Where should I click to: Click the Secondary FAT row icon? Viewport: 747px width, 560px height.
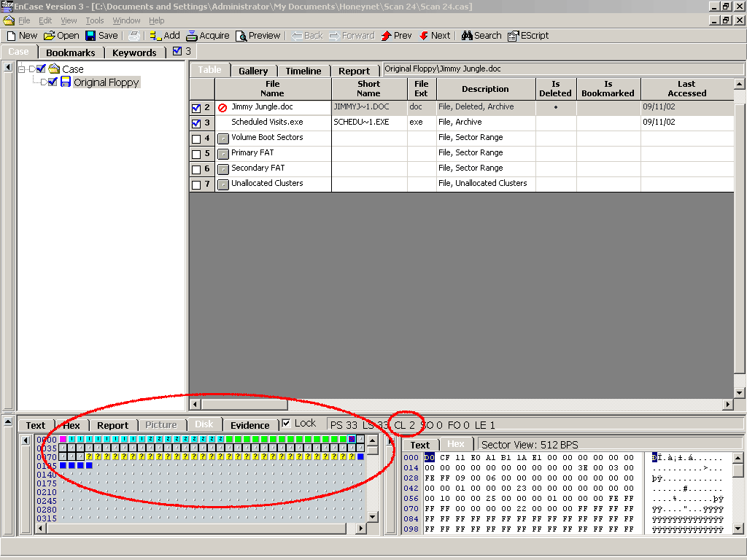(223, 169)
